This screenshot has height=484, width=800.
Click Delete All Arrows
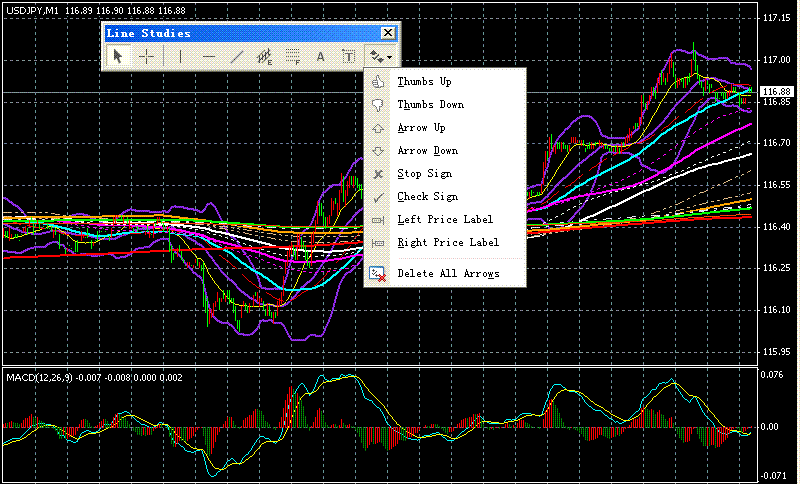447,273
